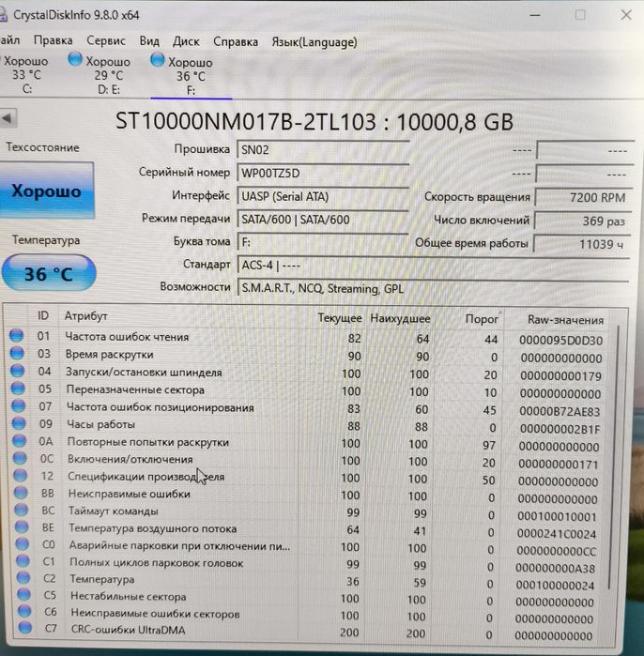Click the Атрибут column header
Image resolution: width=644 pixels, height=656 pixels.
coord(85,316)
